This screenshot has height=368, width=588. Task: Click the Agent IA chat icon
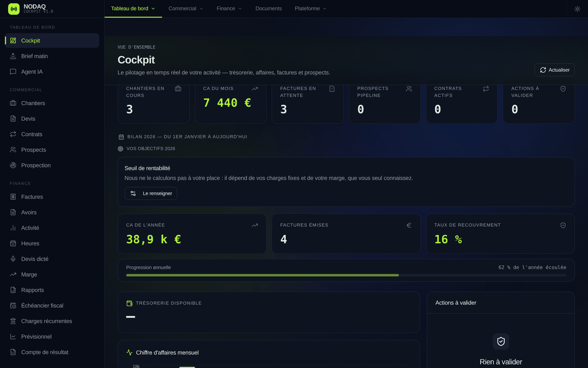tap(13, 72)
